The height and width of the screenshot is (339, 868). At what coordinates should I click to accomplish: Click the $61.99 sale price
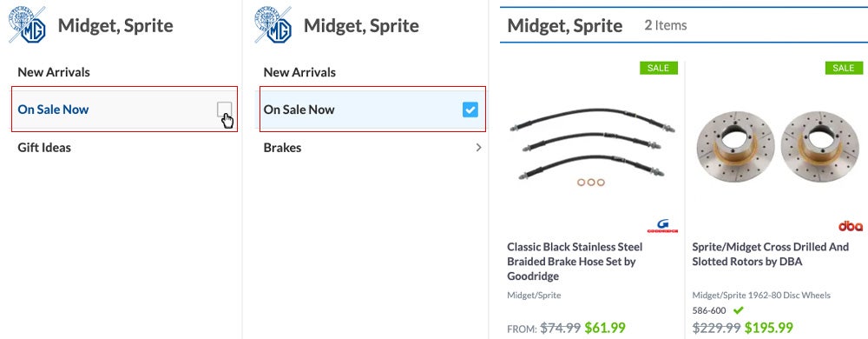(x=604, y=328)
